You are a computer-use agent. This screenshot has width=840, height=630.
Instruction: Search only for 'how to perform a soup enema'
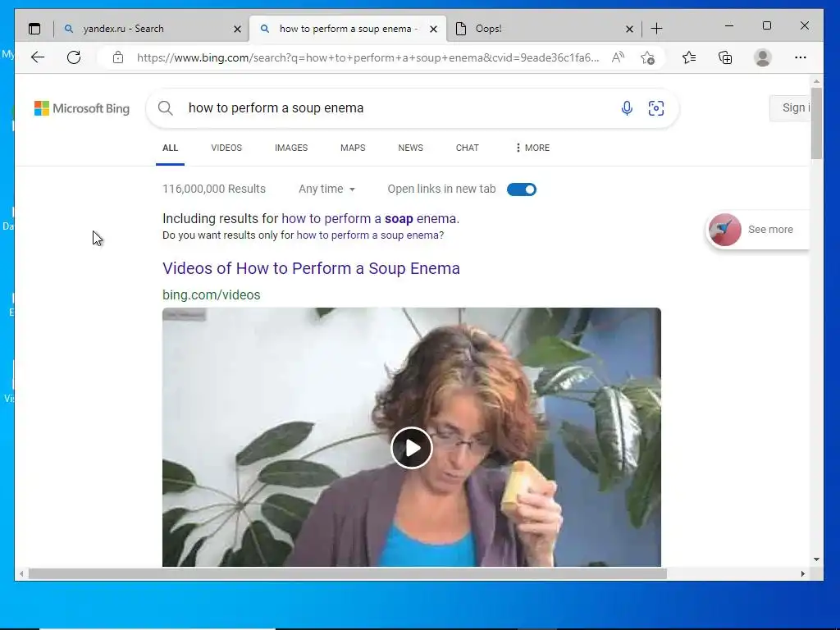(x=370, y=235)
